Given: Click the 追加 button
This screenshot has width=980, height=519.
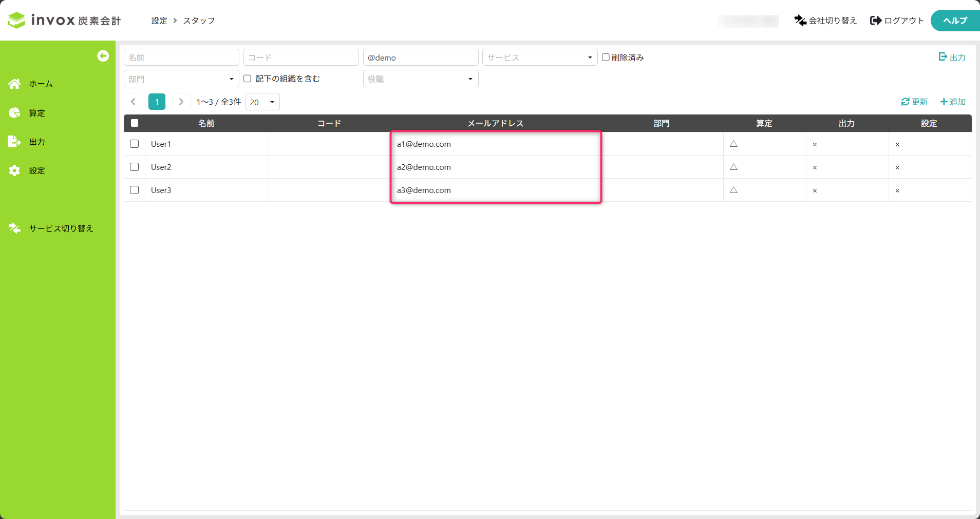Looking at the screenshot, I should click(x=953, y=102).
